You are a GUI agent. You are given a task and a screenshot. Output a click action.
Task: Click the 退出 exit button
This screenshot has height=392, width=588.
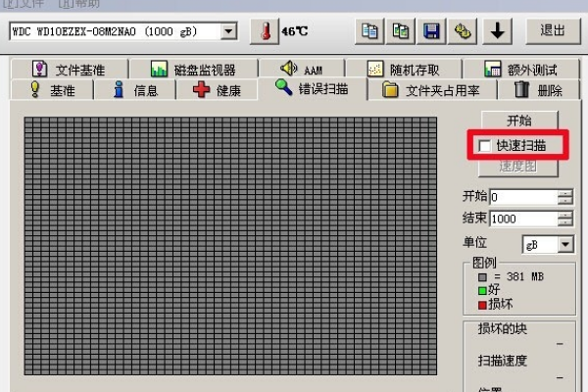[553, 31]
